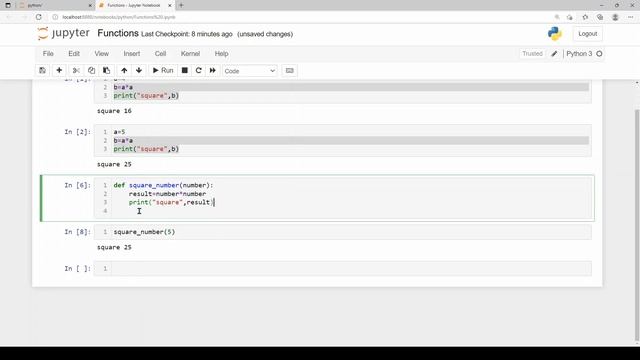Image resolution: width=640 pixels, height=360 pixels.
Task: Restart the kernel with the circular arrow icon
Action: (x=199, y=71)
